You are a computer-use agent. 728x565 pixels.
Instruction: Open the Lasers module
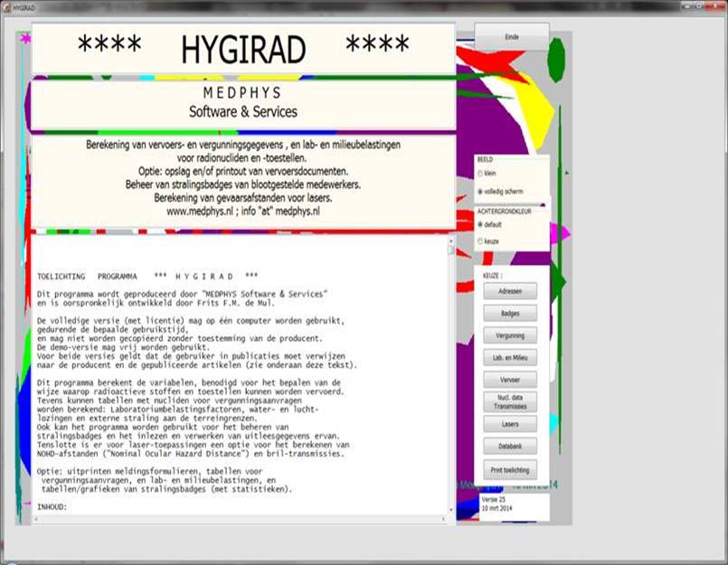pyautogui.click(x=510, y=424)
